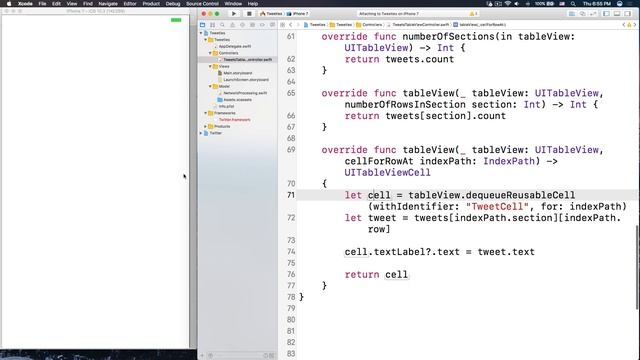Image resolution: width=640 pixels, height=360 pixels.
Task: Click the cellForRowAt method in jump bar
Action: click(x=480, y=25)
